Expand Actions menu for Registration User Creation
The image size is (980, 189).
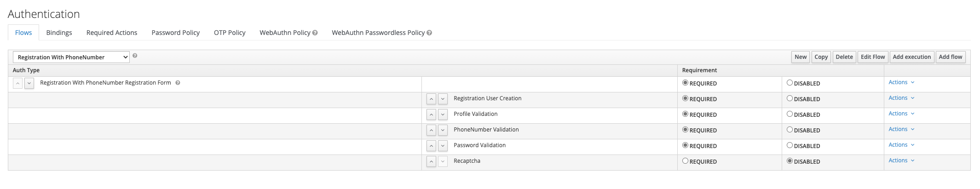pos(901,98)
